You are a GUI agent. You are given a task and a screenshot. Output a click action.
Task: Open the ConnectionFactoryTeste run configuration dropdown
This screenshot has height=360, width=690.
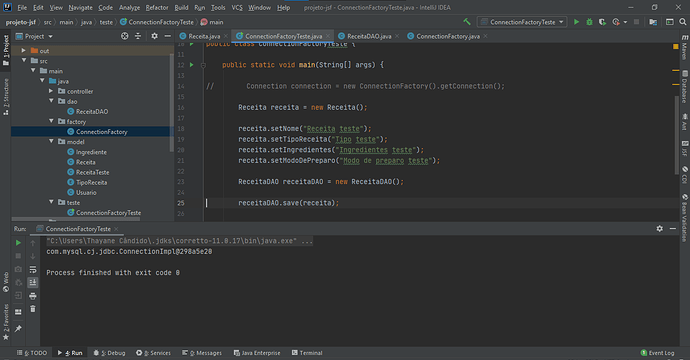[522, 22]
